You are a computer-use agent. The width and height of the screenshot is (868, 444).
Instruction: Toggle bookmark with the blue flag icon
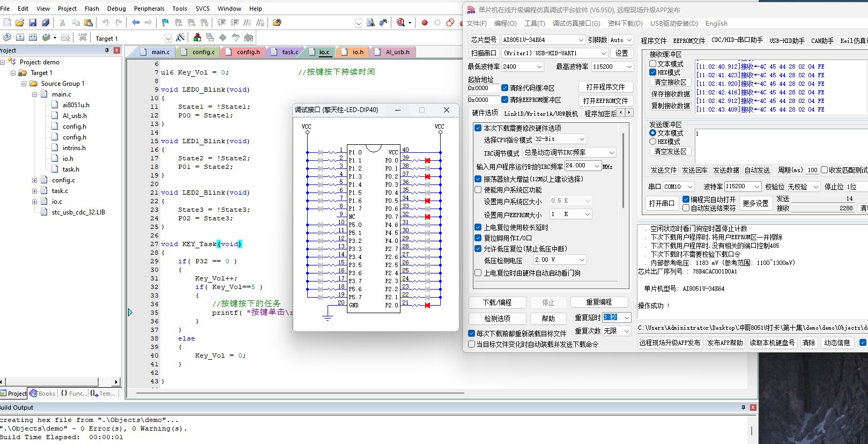165,23
